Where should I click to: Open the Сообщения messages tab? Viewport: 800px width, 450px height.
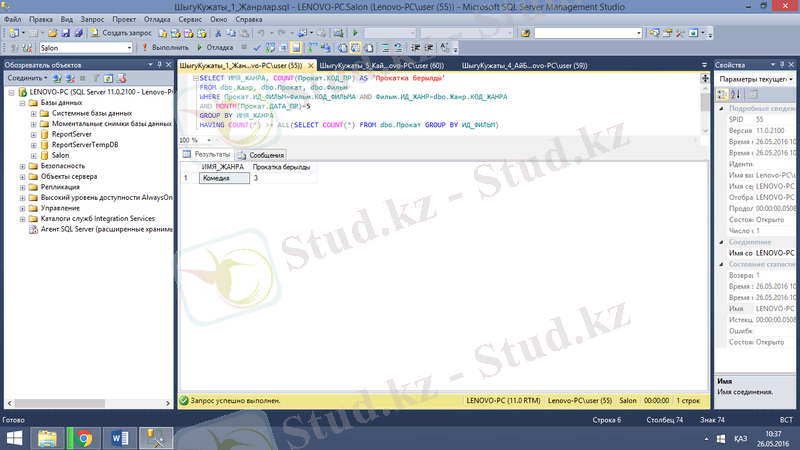261,155
